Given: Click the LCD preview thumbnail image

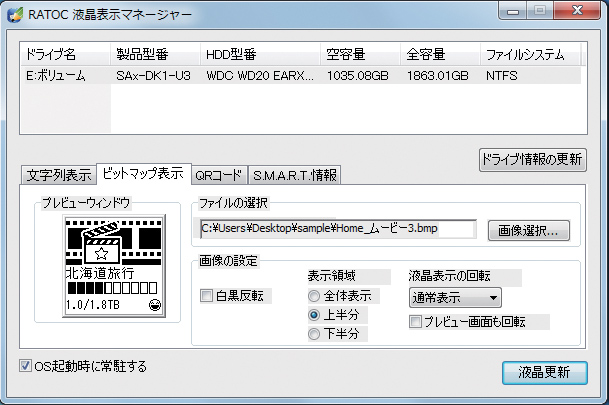Looking at the screenshot, I should coord(114,266).
